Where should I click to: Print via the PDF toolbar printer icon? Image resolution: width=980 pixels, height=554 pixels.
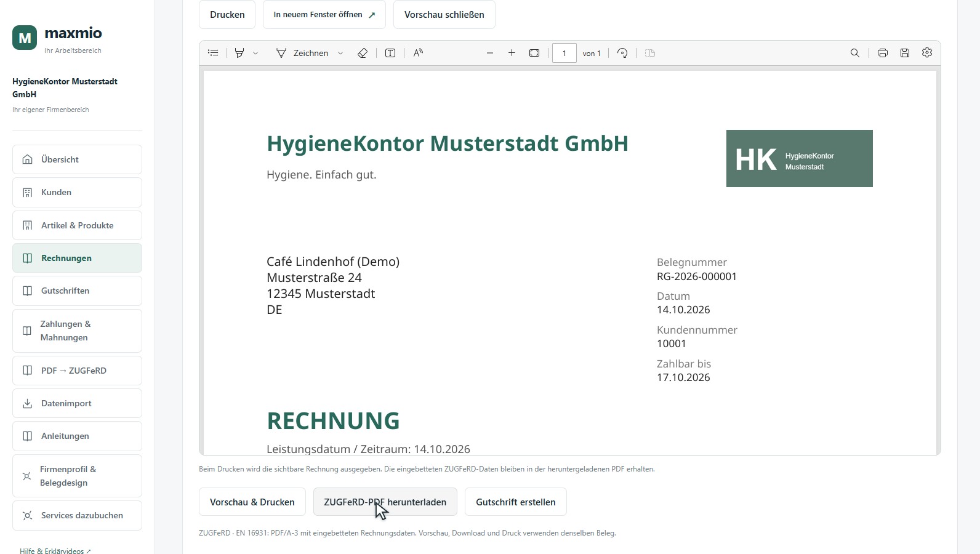click(883, 53)
